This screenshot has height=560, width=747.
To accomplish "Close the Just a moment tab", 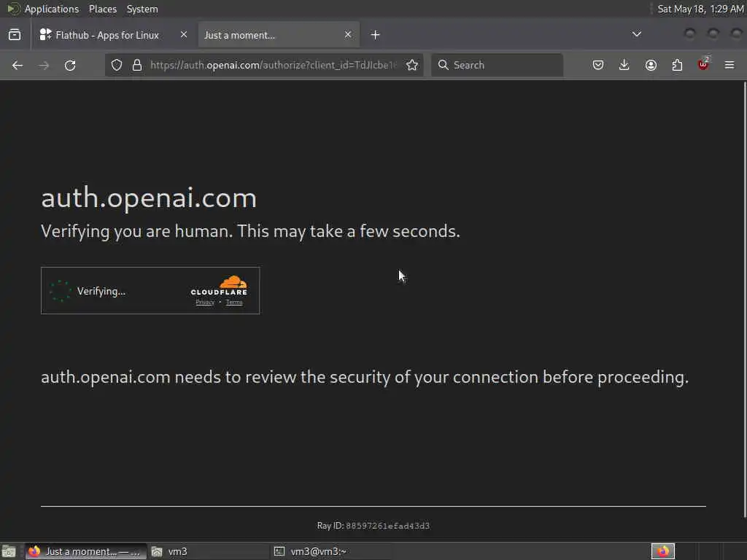I will click(348, 34).
